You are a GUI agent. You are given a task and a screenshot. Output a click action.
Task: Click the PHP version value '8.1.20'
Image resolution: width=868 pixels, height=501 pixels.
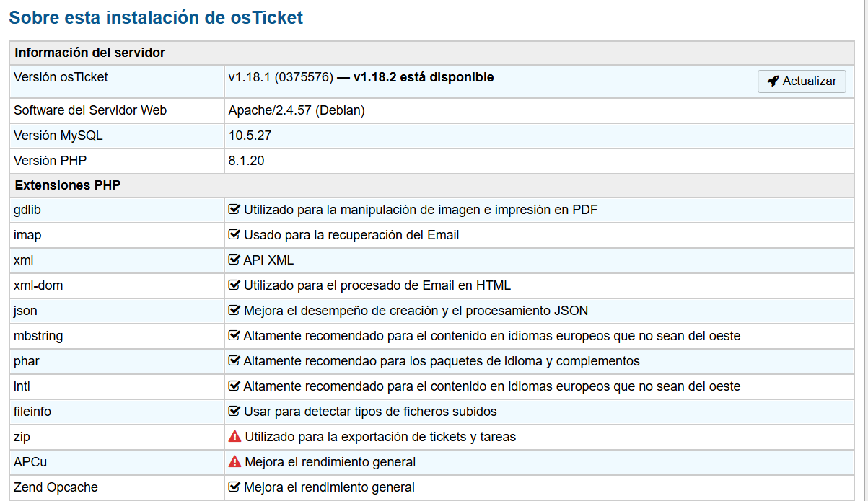246,161
